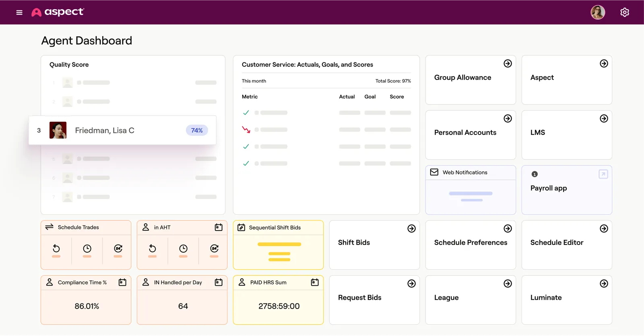Open Personal Accounts arrow icon
This screenshot has height=336, width=644.
[508, 118]
